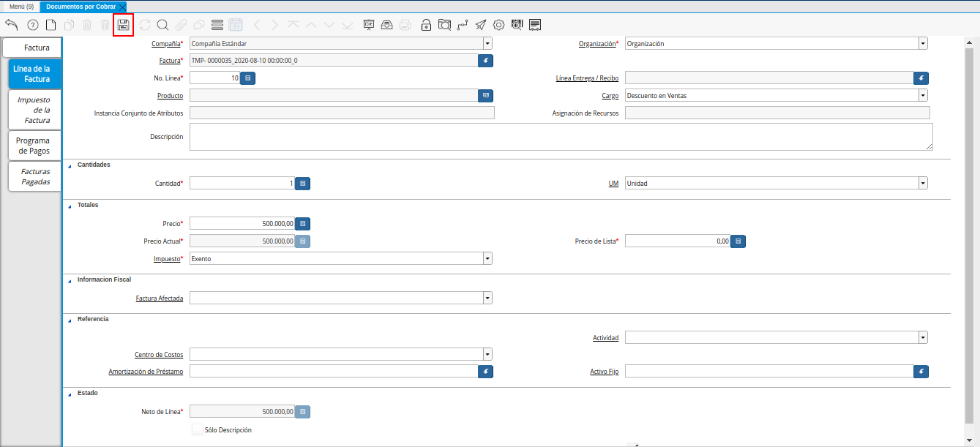
Task: Open the Factura Afectada dropdown
Action: (487, 298)
